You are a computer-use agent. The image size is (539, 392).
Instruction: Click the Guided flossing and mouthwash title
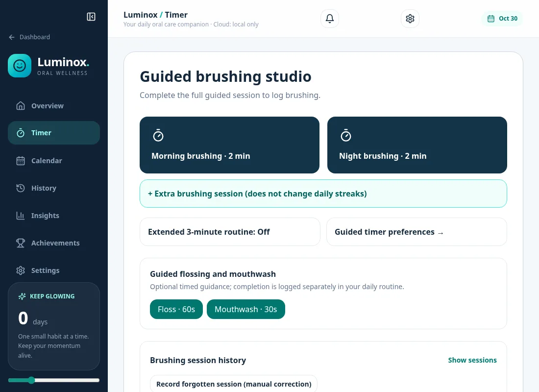(213, 274)
